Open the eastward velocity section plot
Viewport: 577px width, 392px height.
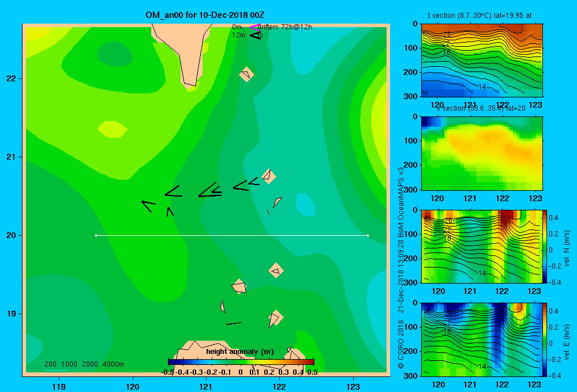point(482,340)
